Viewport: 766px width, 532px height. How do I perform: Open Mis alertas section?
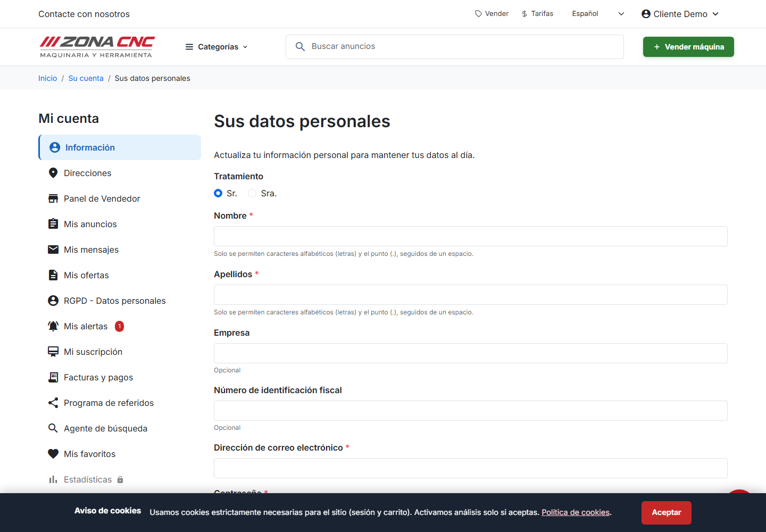click(x=120, y=326)
